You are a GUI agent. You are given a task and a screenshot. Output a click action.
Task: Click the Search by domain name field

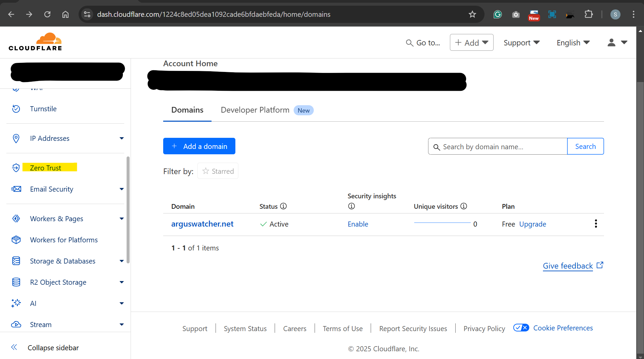(498, 146)
